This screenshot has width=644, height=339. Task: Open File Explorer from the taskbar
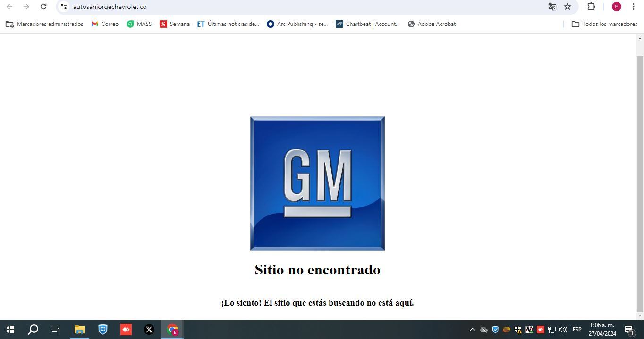pos(79,330)
